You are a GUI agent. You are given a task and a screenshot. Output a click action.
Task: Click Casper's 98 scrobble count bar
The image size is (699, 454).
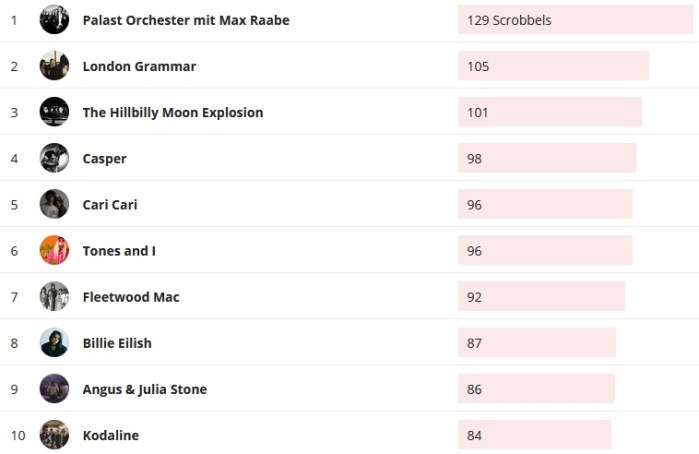click(x=547, y=158)
